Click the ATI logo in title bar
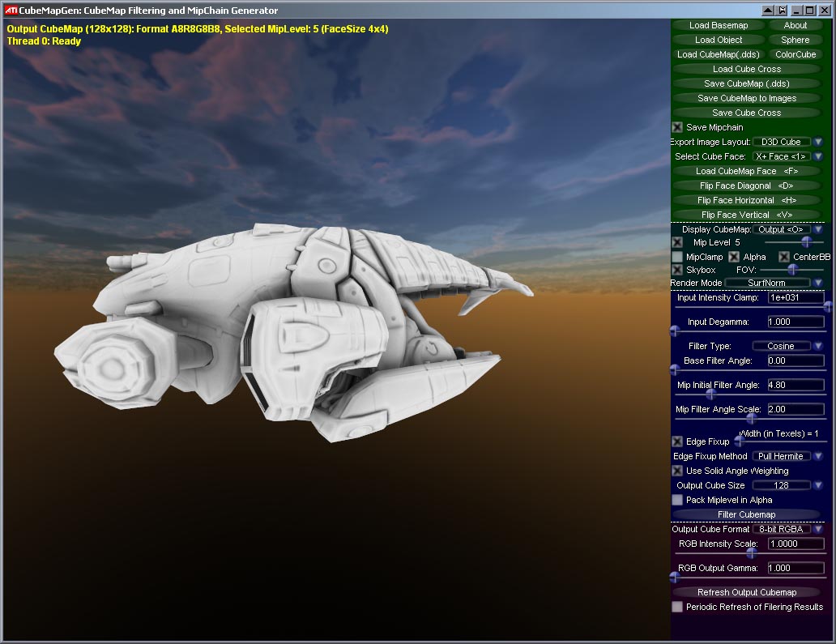The height and width of the screenshot is (644, 836). coord(11,11)
